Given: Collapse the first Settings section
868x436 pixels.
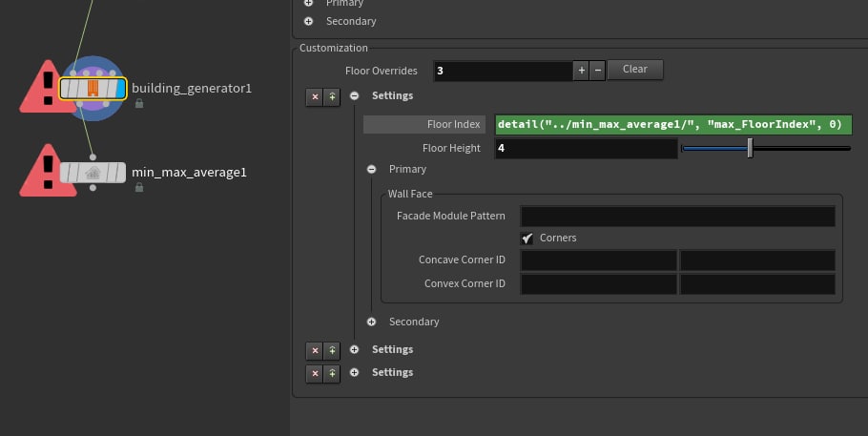Looking at the screenshot, I should tap(354, 95).
